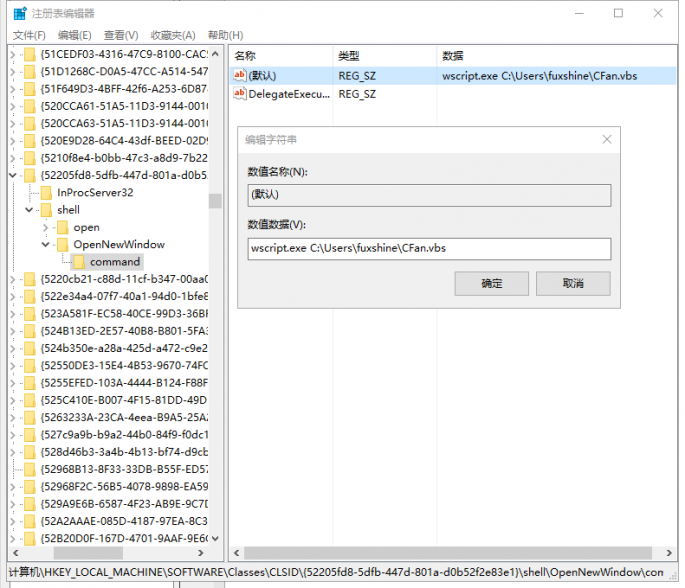Click the 数值数据 input field

pos(429,249)
